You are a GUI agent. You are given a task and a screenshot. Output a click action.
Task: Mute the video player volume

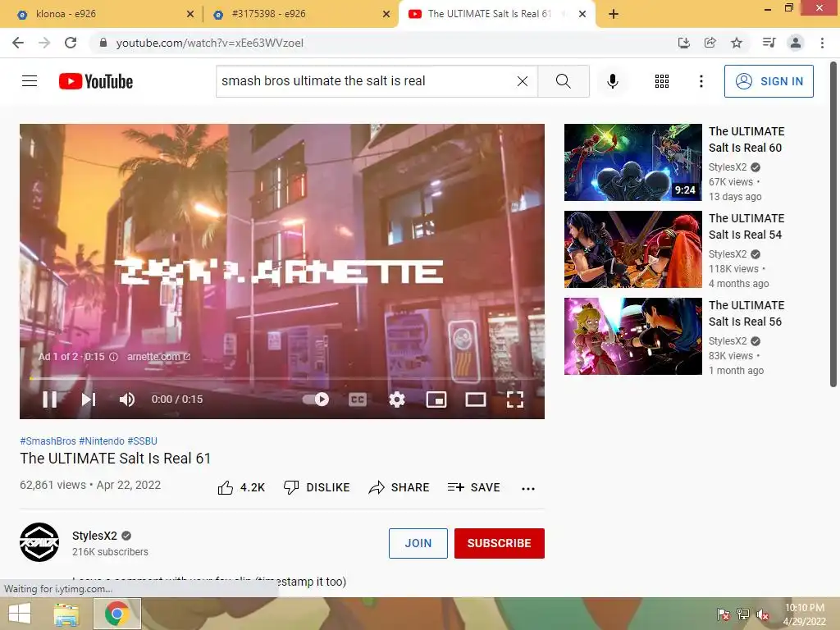click(x=127, y=399)
